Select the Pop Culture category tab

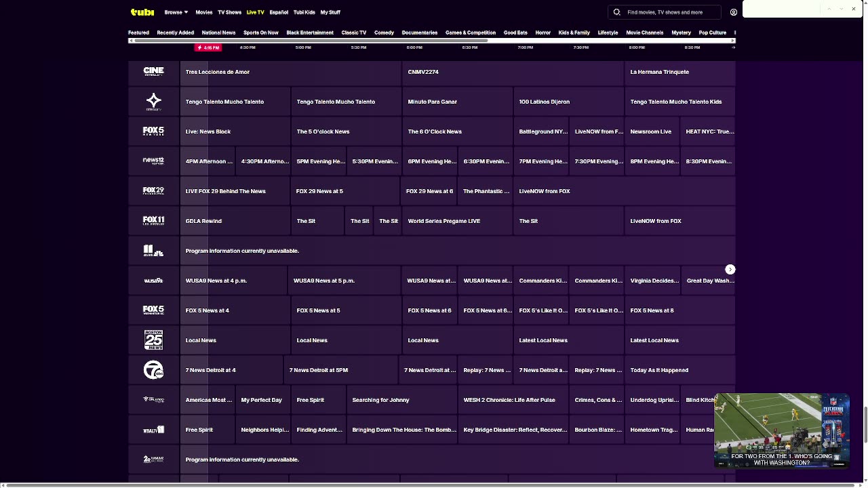[713, 33]
